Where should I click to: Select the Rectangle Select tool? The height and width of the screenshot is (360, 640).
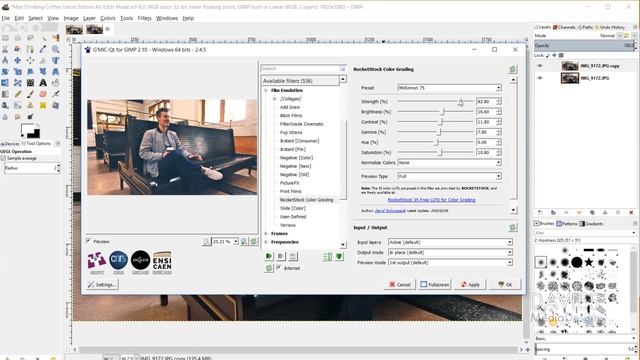point(5,38)
